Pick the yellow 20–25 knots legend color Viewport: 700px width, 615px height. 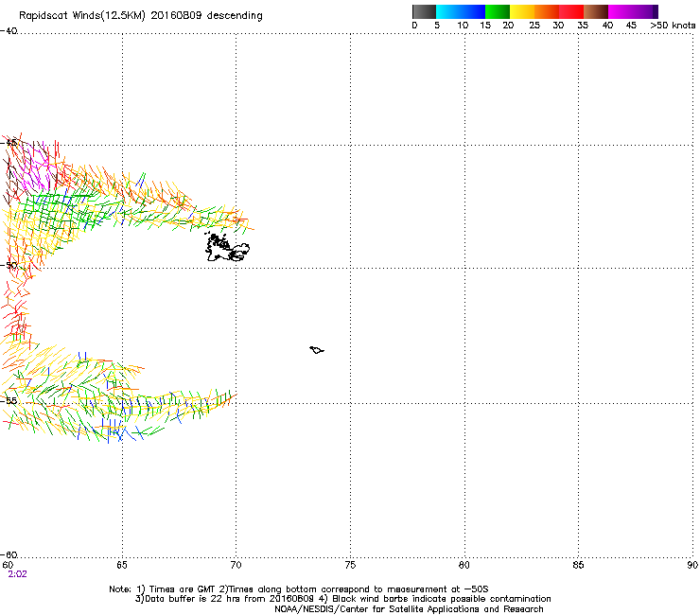(x=522, y=11)
